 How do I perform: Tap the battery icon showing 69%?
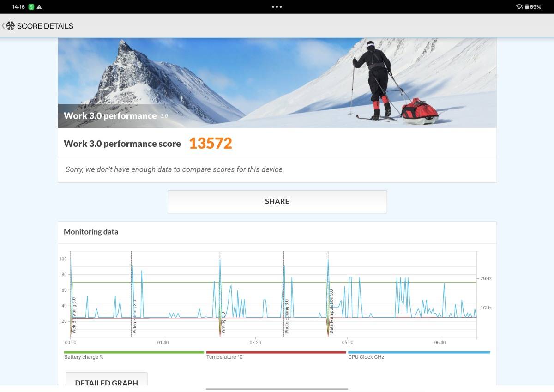click(x=527, y=7)
